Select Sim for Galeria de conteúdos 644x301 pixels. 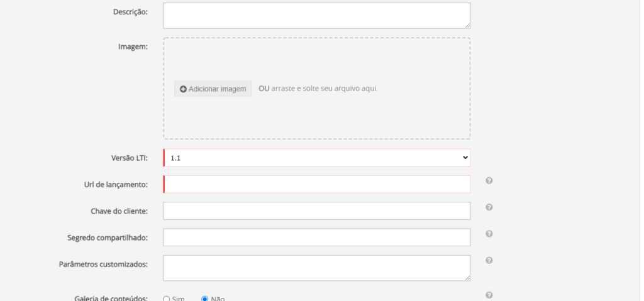point(167,298)
